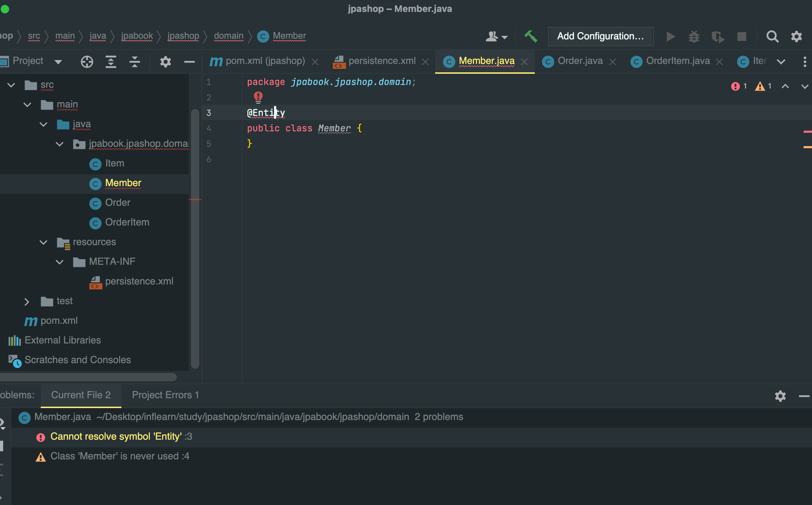This screenshot has height=505, width=812.
Task: Click the Expand All icon in Project panel
Action: [111, 62]
